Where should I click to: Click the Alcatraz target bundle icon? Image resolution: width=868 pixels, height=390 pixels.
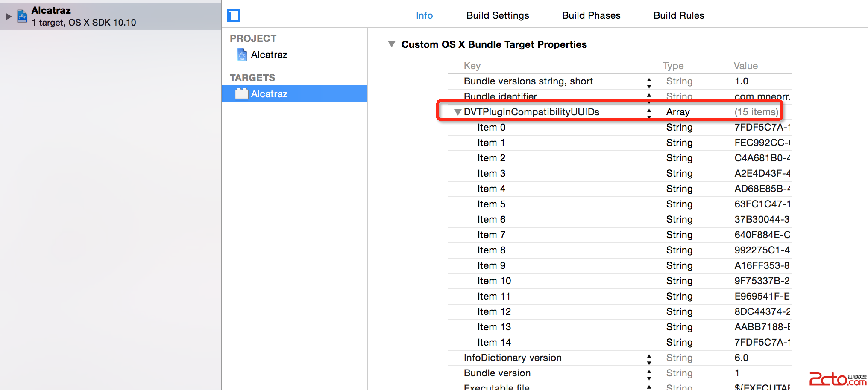[242, 94]
